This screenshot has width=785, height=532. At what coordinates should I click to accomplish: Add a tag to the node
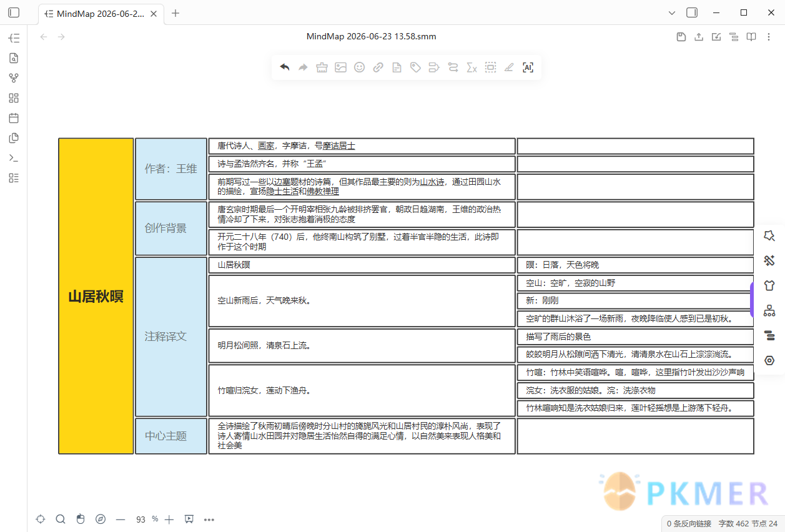(x=415, y=67)
